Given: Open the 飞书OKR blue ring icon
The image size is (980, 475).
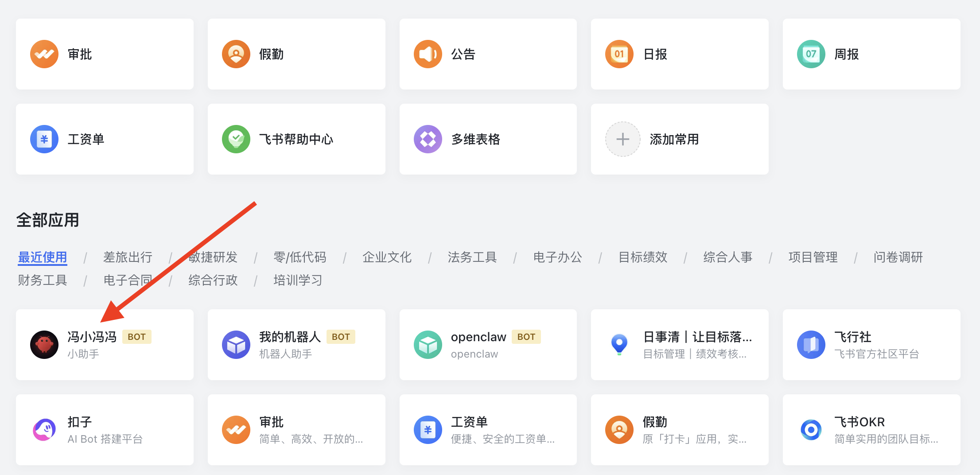Looking at the screenshot, I should pos(811,430).
